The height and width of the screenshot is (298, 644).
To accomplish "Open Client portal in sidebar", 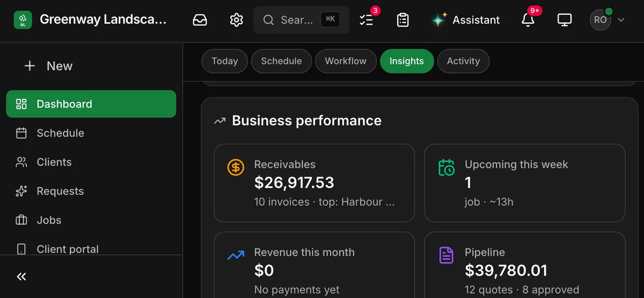I will point(91,248).
